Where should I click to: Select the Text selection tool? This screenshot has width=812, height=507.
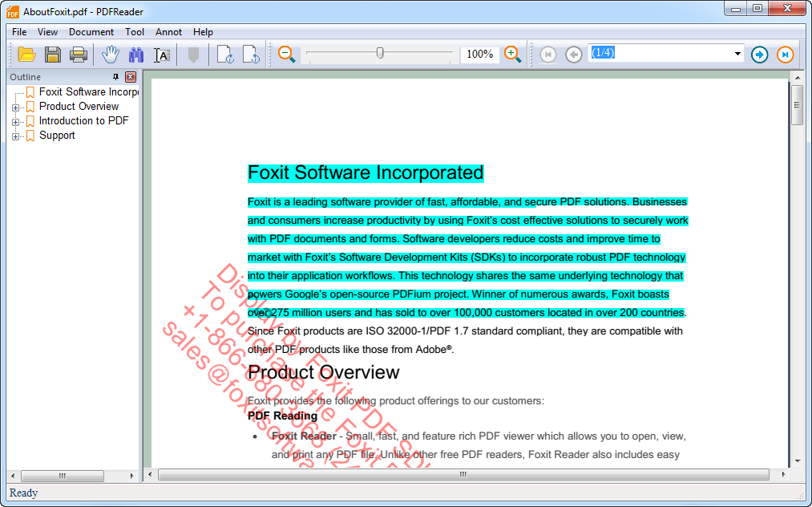tap(162, 55)
